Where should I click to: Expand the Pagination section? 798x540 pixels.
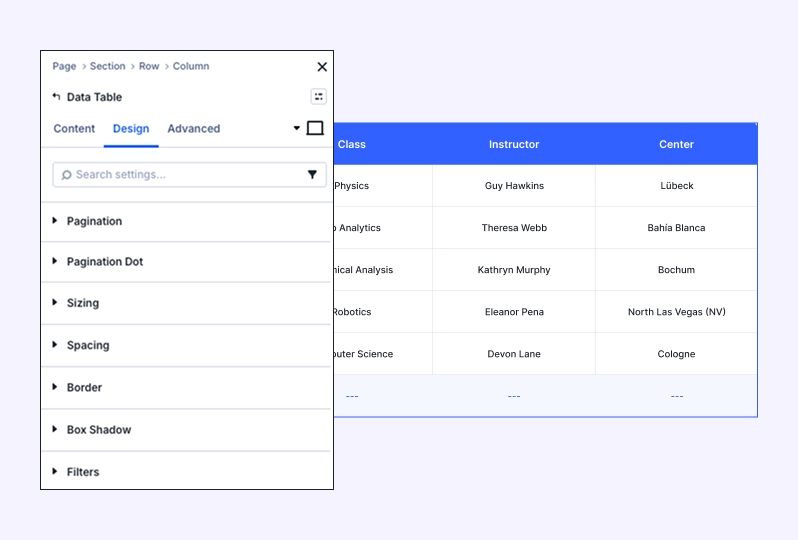coord(94,221)
